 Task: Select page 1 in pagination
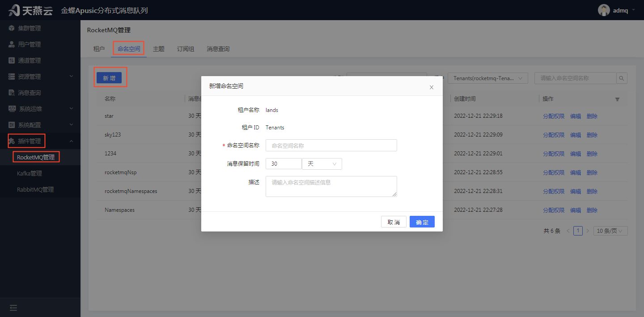578,231
